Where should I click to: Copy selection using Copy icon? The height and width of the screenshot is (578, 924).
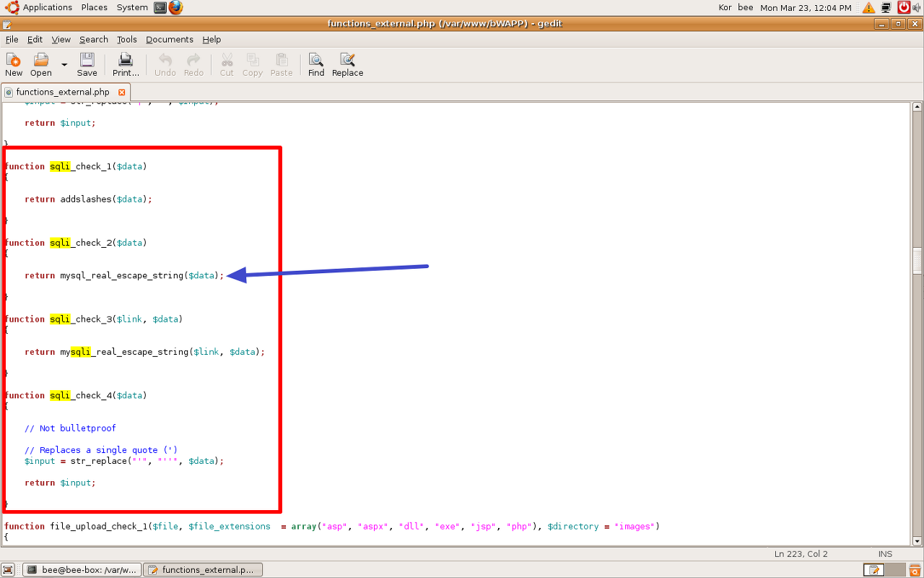pyautogui.click(x=253, y=64)
